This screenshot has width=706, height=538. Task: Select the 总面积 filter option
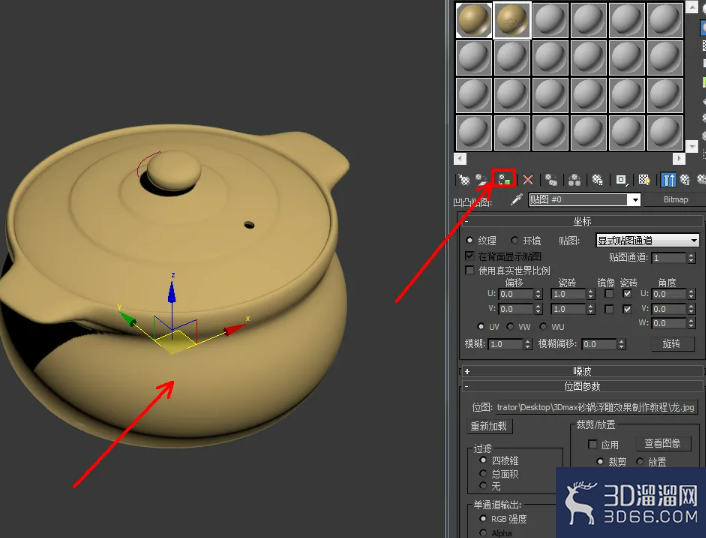pyautogui.click(x=483, y=474)
